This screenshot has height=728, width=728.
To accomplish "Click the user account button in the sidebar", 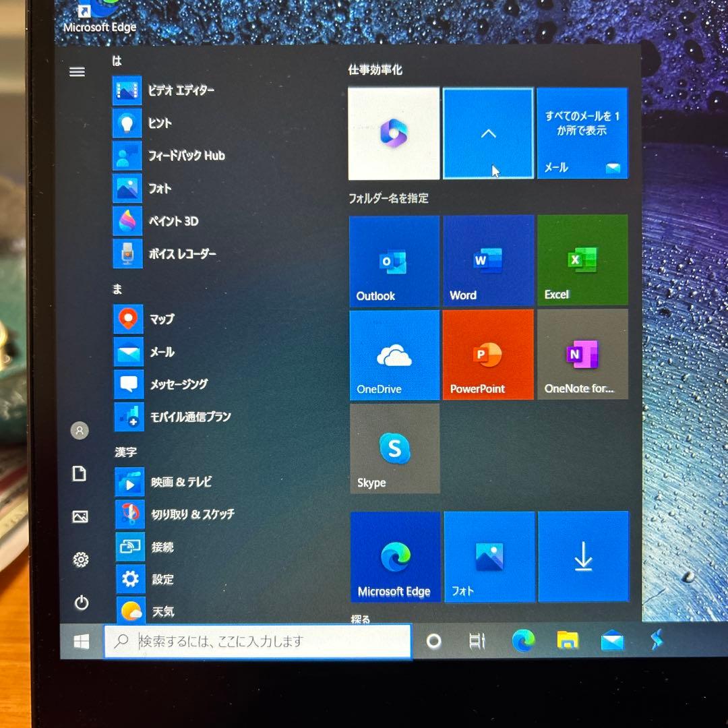I will pos(80,430).
